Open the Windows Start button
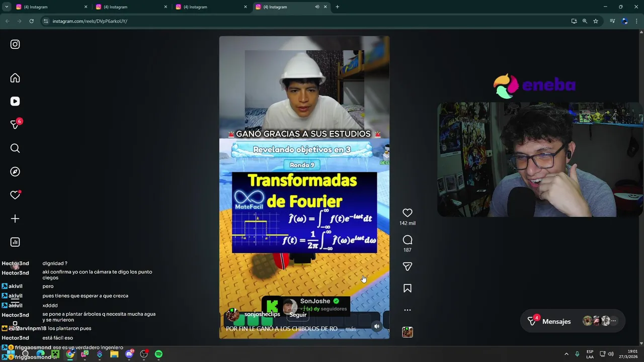 [x=10, y=354]
